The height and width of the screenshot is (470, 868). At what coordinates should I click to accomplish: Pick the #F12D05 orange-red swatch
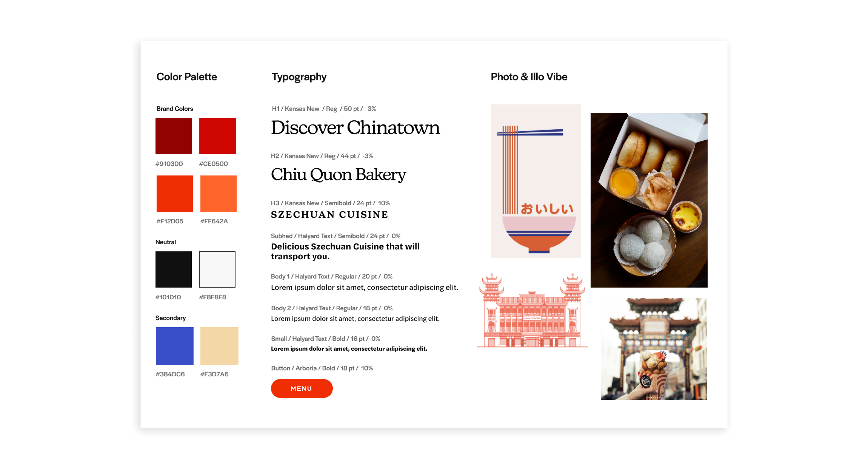[175, 194]
